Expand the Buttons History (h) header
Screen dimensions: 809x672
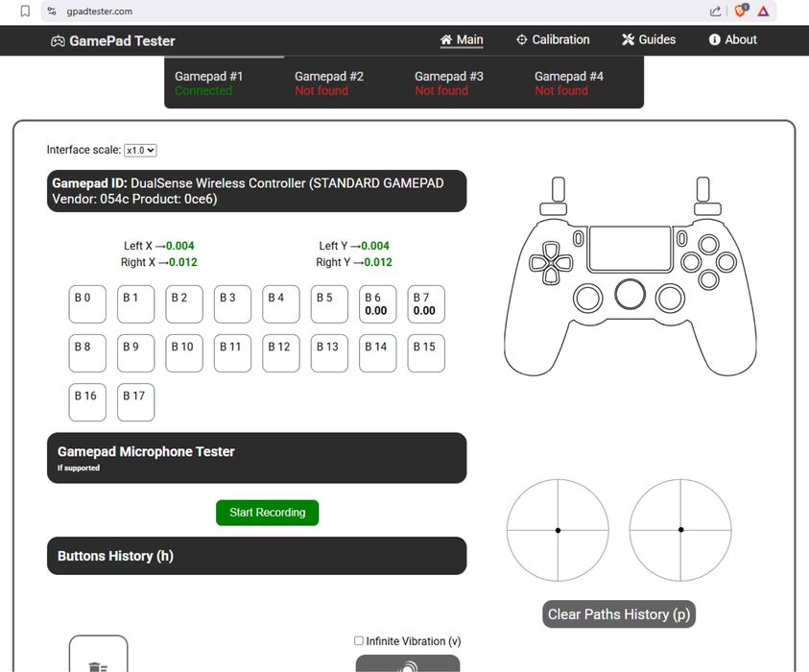pyautogui.click(x=256, y=556)
